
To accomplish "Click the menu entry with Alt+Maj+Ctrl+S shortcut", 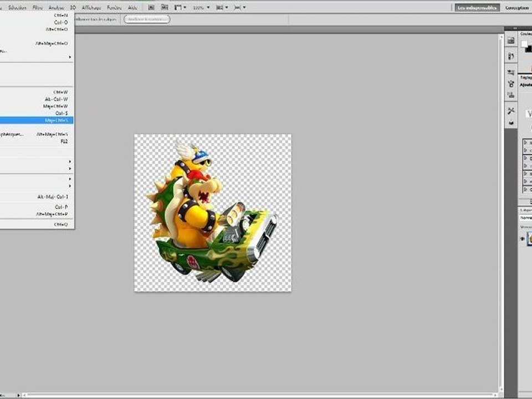I will coord(37,134).
